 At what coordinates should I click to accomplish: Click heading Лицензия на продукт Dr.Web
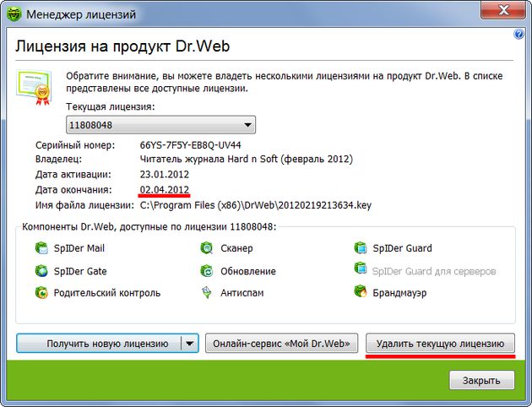click(122, 46)
